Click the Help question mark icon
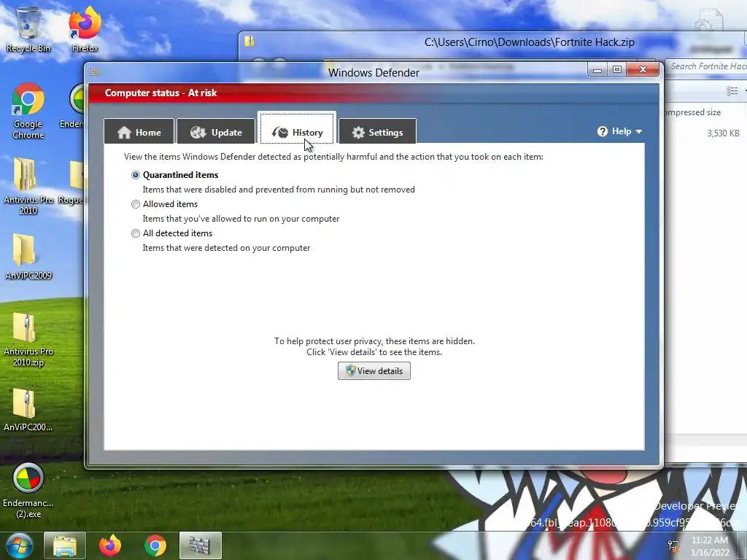Image resolution: width=747 pixels, height=560 pixels. point(602,131)
